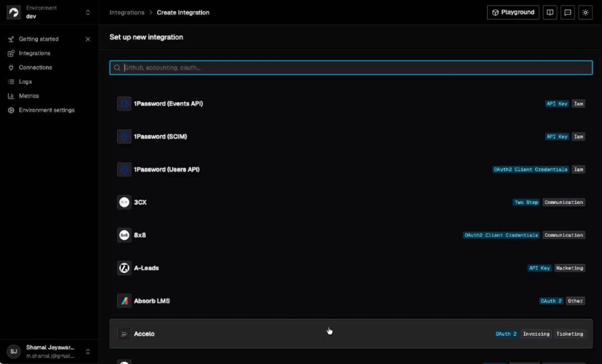Select the 1Password (Events API) integration
This screenshot has width=602, height=364.
(351, 104)
